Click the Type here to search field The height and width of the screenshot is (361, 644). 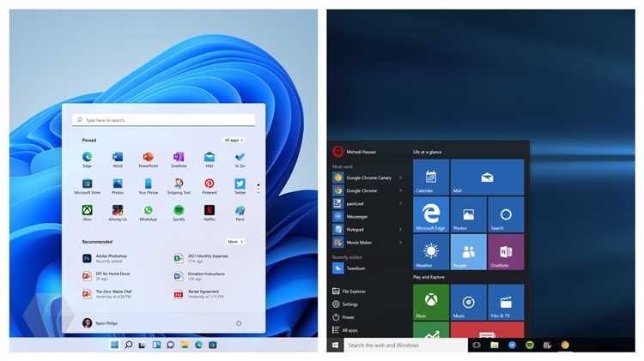tap(163, 120)
